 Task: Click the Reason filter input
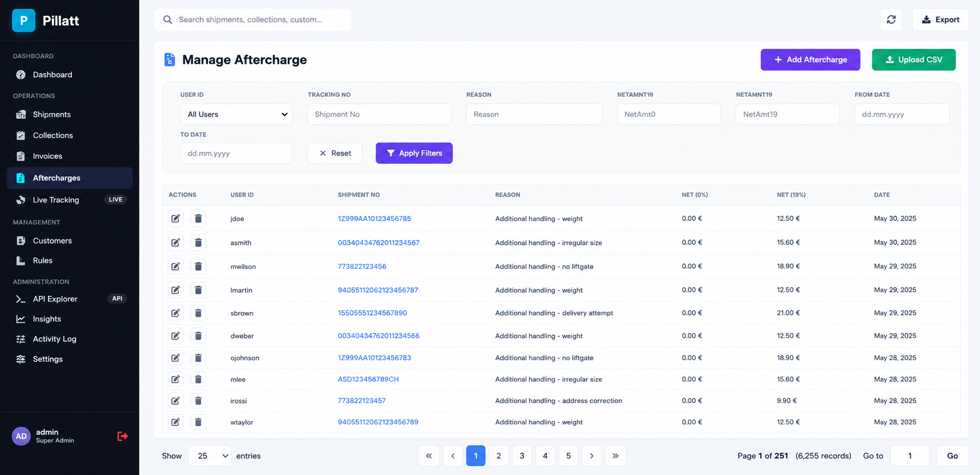[534, 114]
